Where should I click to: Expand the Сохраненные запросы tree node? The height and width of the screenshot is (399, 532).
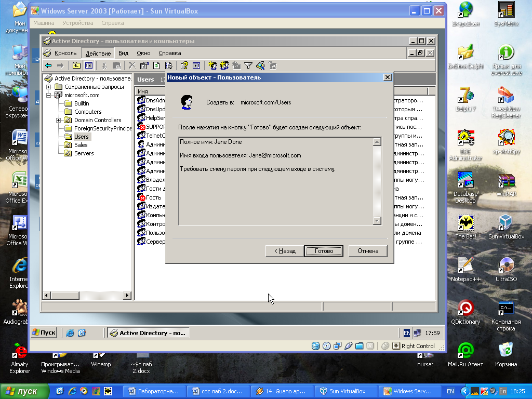[48, 87]
